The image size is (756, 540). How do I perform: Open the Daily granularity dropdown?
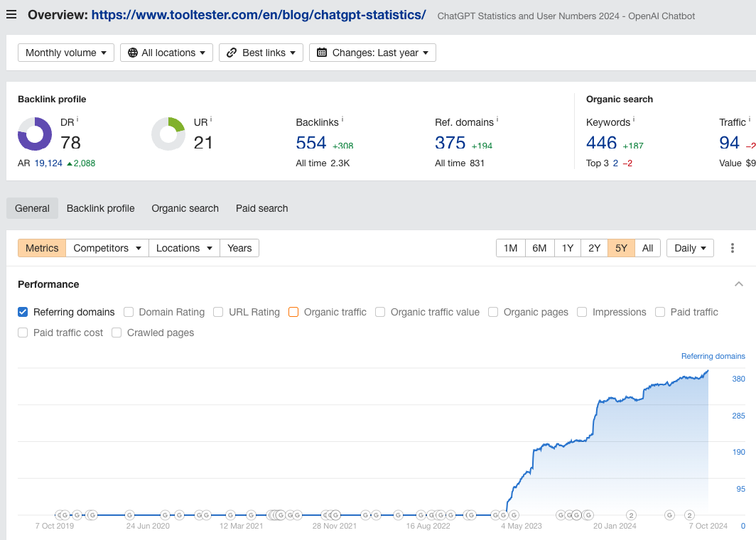[x=688, y=248]
